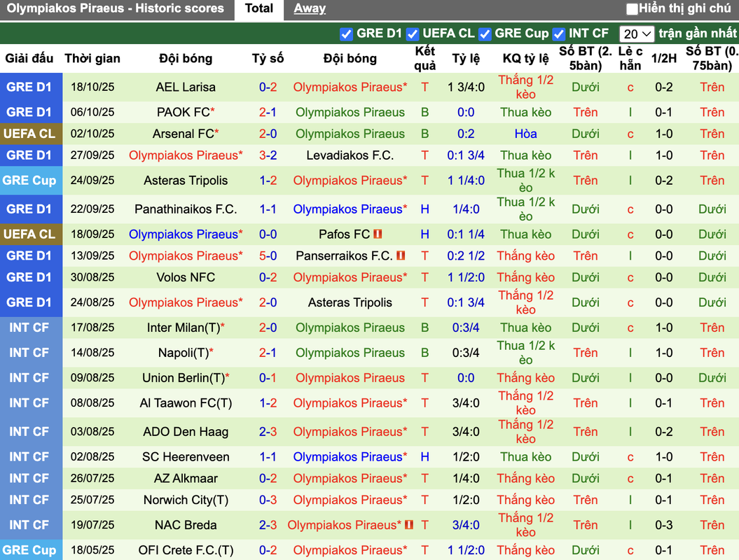Click Olympiakos Piraeus in Arsenal FC row
The image size is (739, 560).
pyautogui.click(x=350, y=134)
